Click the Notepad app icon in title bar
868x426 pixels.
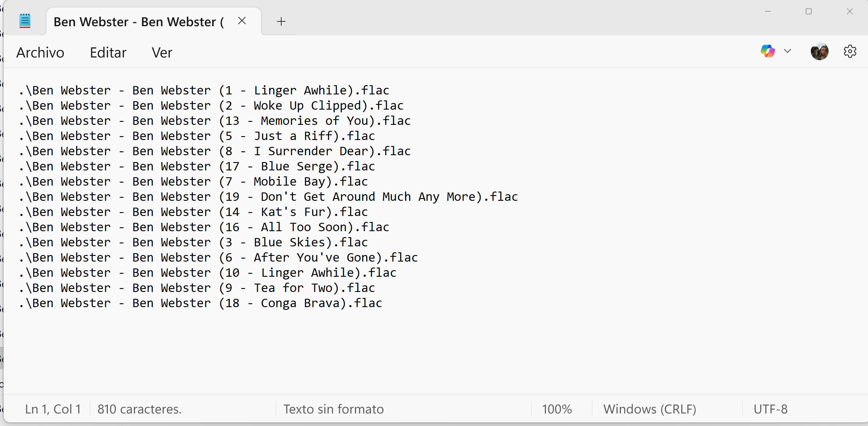click(25, 21)
